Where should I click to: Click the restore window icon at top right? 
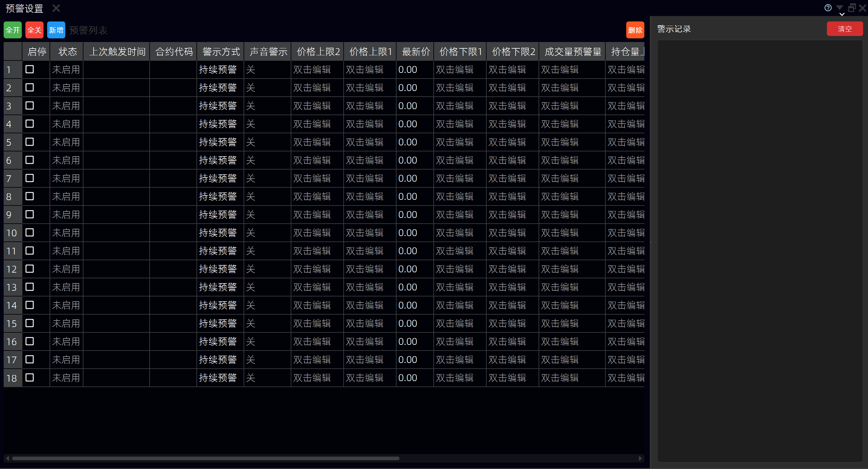tap(851, 8)
